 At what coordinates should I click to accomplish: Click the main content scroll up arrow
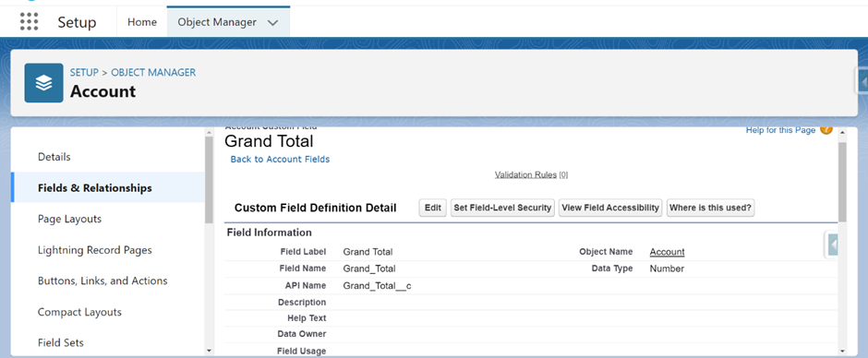[x=842, y=132]
